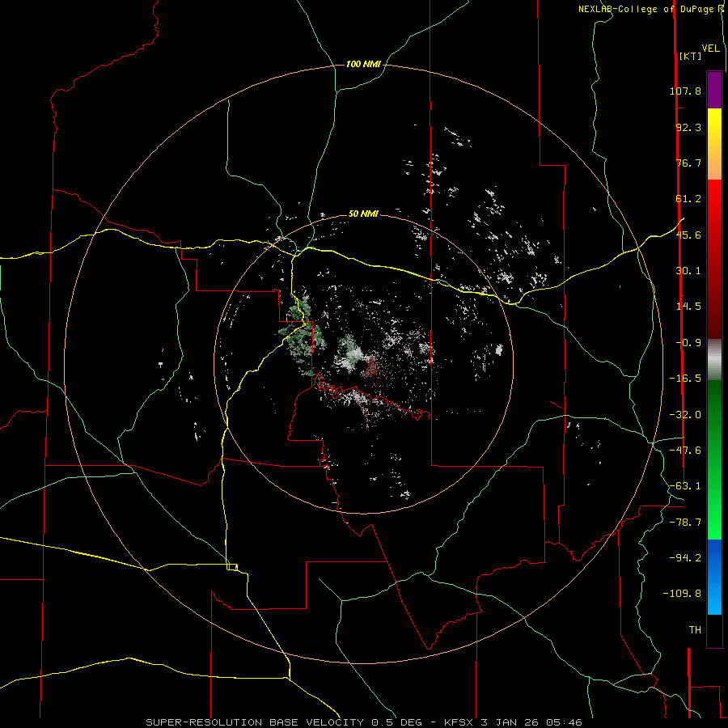Screen dimensions: 728x728
Task: Click the -109.8 value on the velocity scale
Action: click(x=683, y=594)
